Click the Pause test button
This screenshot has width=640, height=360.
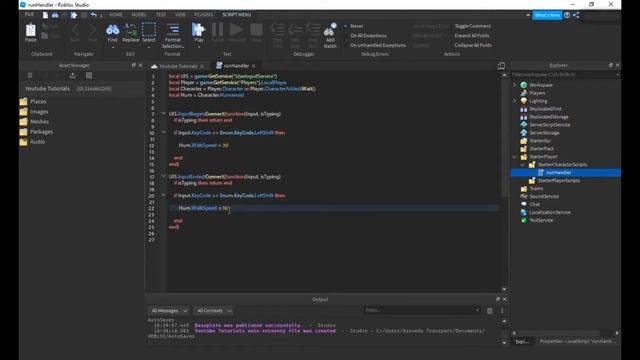click(217, 29)
